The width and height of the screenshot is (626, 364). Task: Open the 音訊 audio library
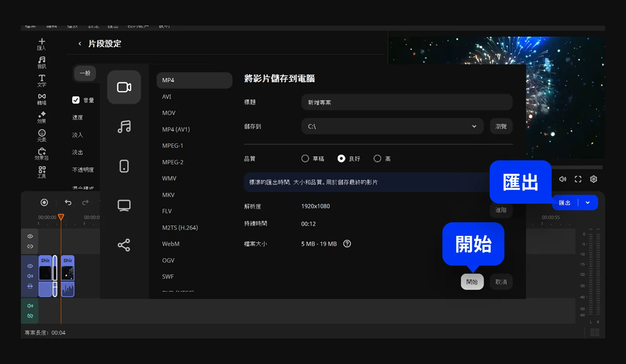[42, 62]
